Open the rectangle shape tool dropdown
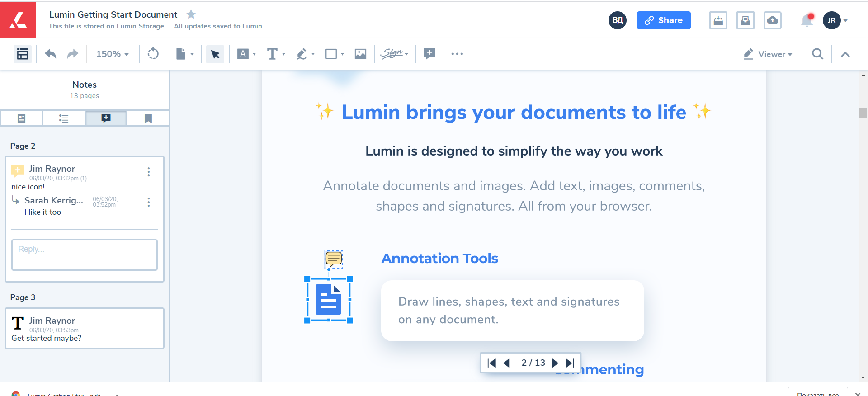The image size is (868, 396). [x=335, y=54]
